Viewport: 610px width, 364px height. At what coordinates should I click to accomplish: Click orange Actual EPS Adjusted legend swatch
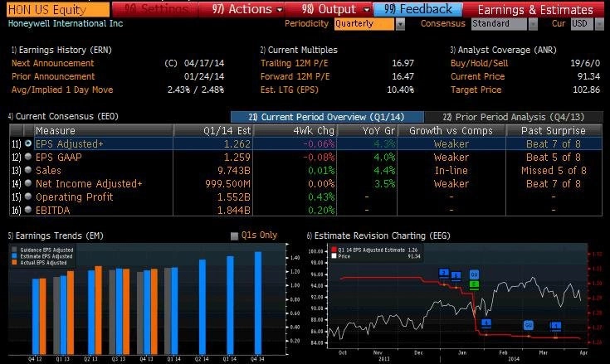[x=14, y=262]
